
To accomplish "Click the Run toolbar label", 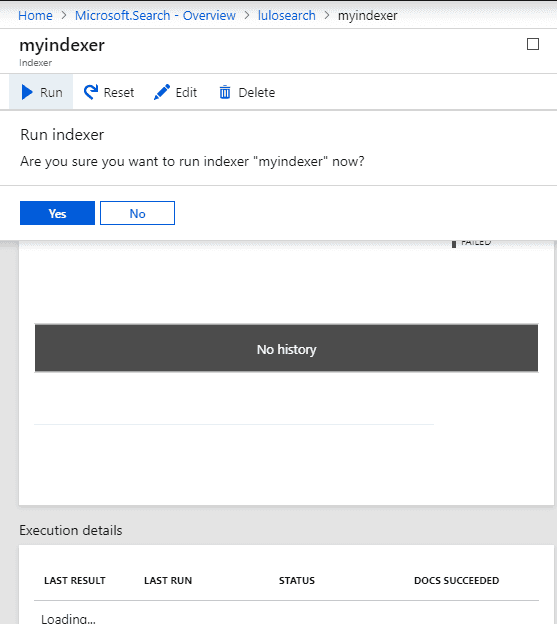I will 51,92.
